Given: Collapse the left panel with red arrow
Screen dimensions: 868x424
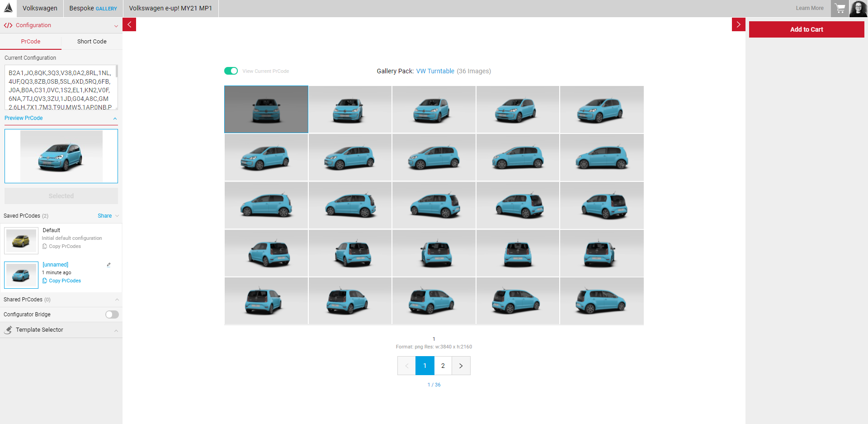Looking at the screenshot, I should [x=129, y=24].
